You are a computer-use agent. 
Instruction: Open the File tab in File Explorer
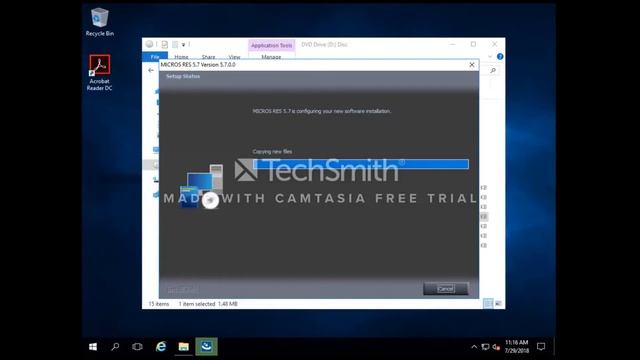(x=155, y=57)
